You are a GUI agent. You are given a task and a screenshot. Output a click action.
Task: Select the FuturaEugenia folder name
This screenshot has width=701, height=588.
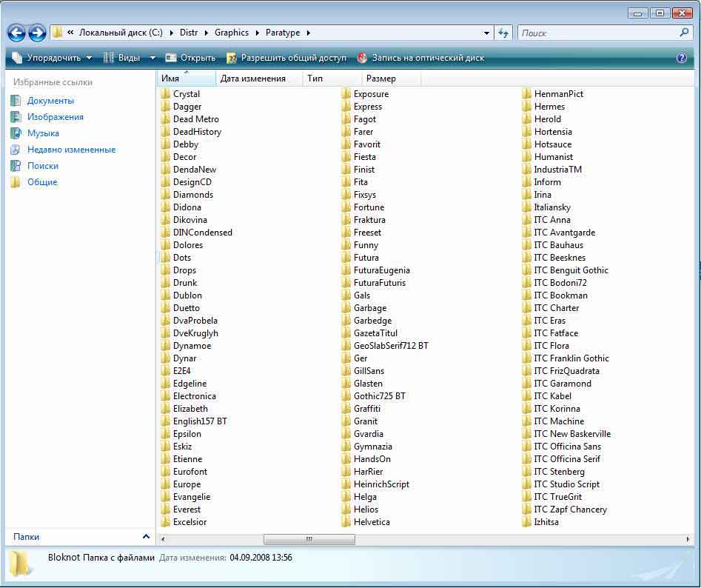coord(381,270)
